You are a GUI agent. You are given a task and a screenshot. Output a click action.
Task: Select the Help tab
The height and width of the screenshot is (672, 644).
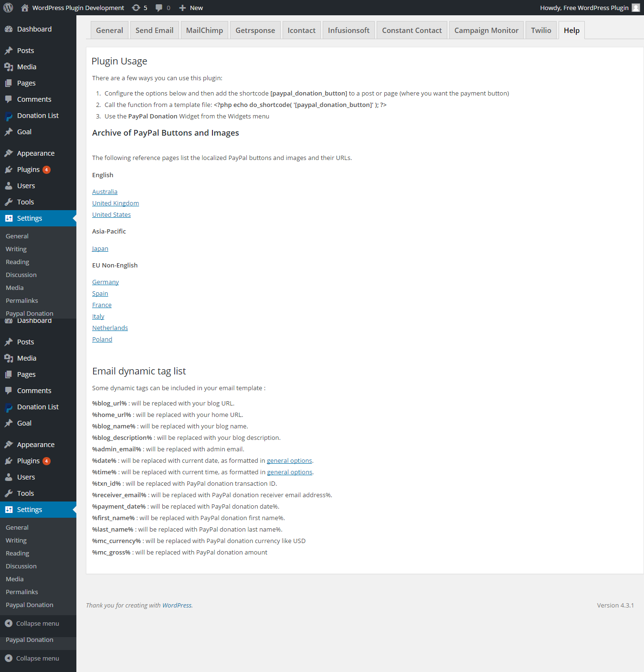[571, 30]
